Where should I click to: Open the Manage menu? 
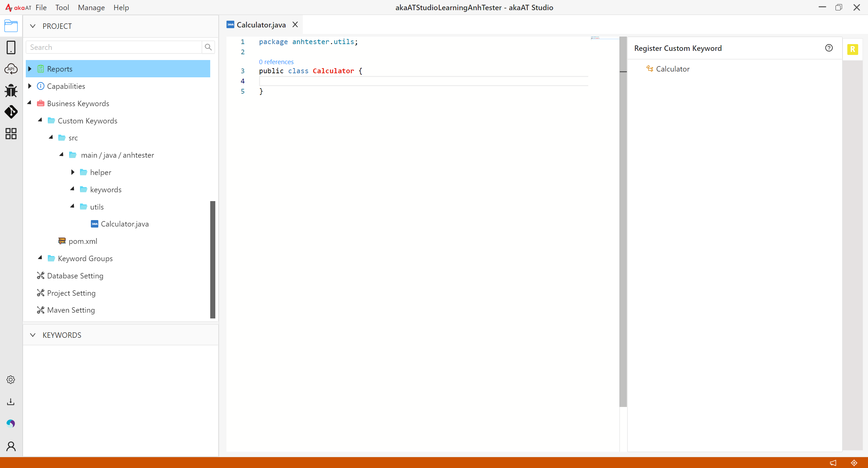pyautogui.click(x=91, y=7)
